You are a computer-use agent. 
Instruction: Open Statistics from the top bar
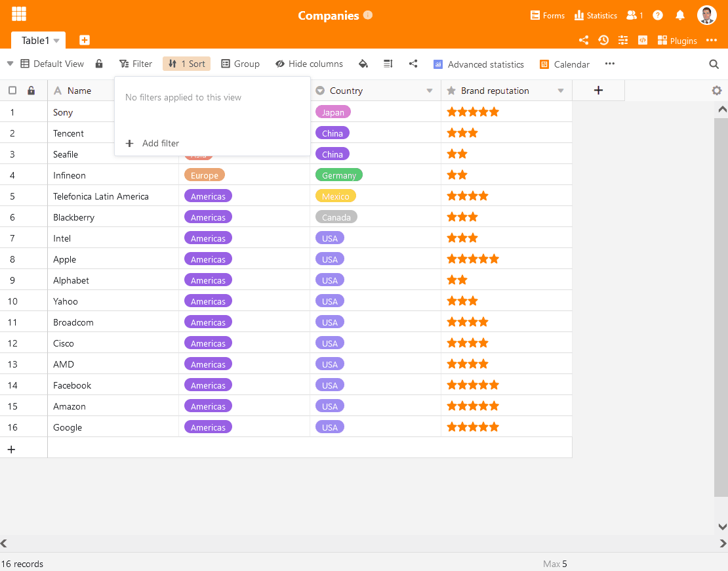click(596, 15)
